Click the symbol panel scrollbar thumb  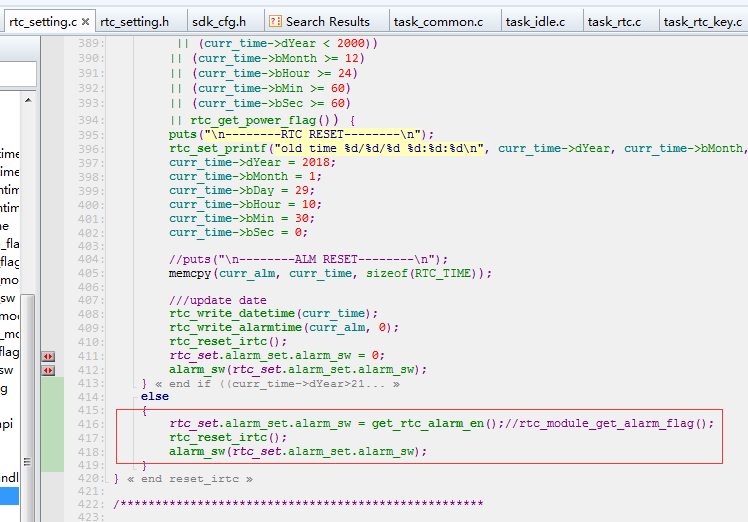pyautogui.click(x=28, y=406)
